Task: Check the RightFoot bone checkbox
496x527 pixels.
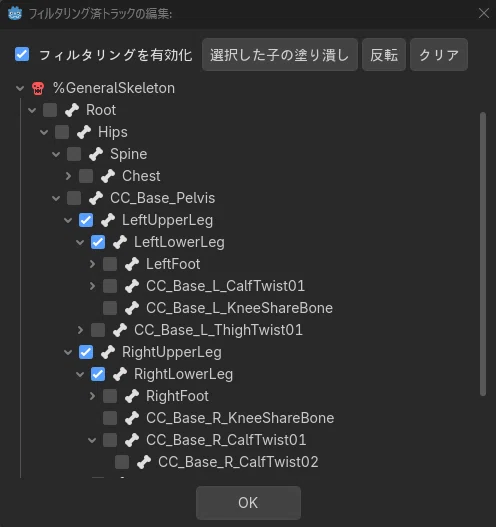Action: (x=110, y=396)
